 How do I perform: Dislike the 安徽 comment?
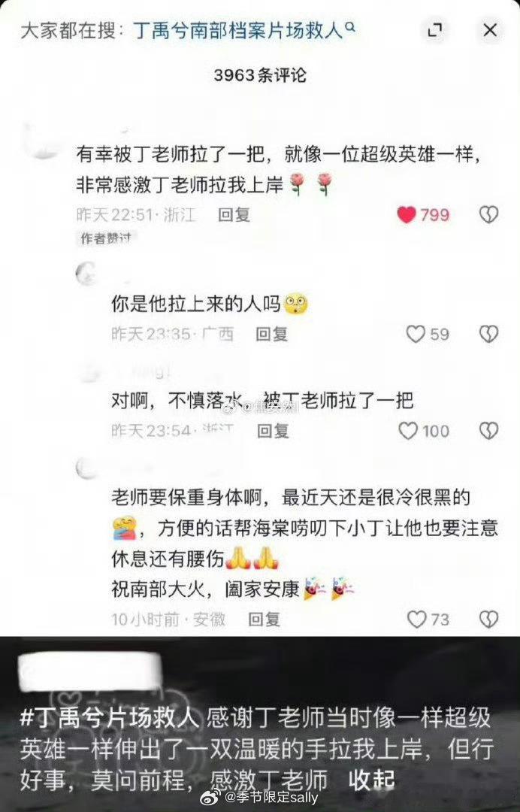point(488,619)
